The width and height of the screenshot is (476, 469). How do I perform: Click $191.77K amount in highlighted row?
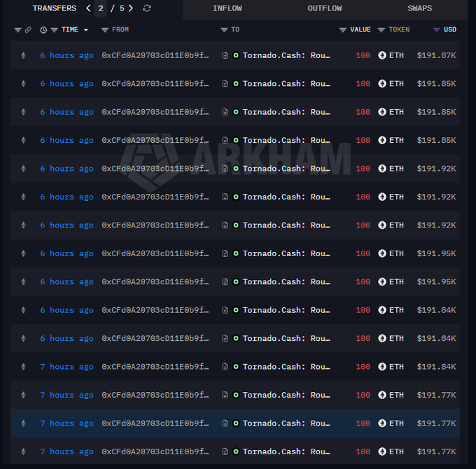click(x=436, y=423)
